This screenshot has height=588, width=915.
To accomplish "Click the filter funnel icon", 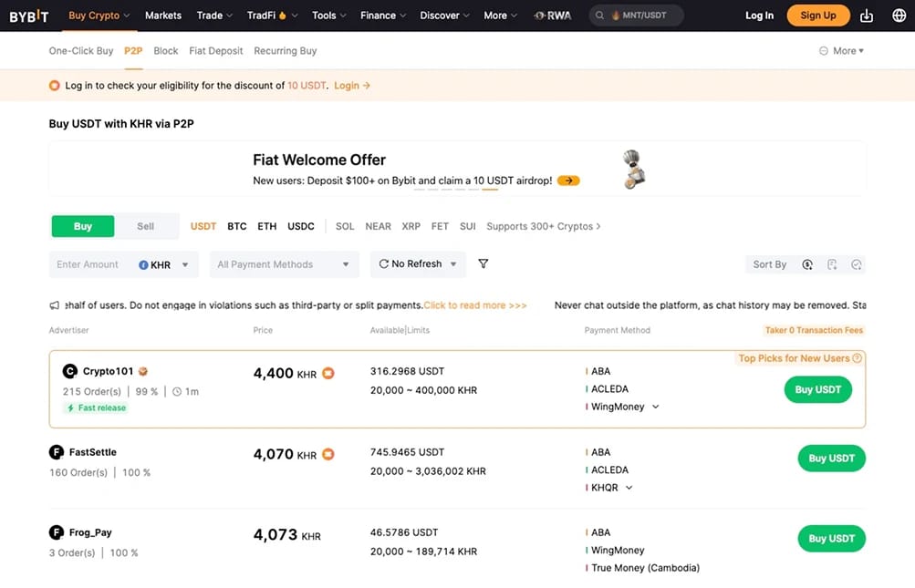I will tap(483, 263).
